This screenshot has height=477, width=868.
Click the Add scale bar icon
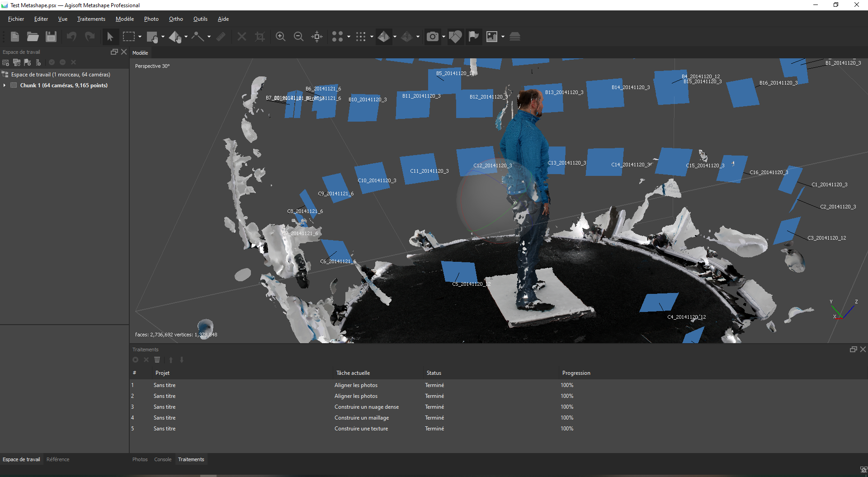click(x=38, y=62)
